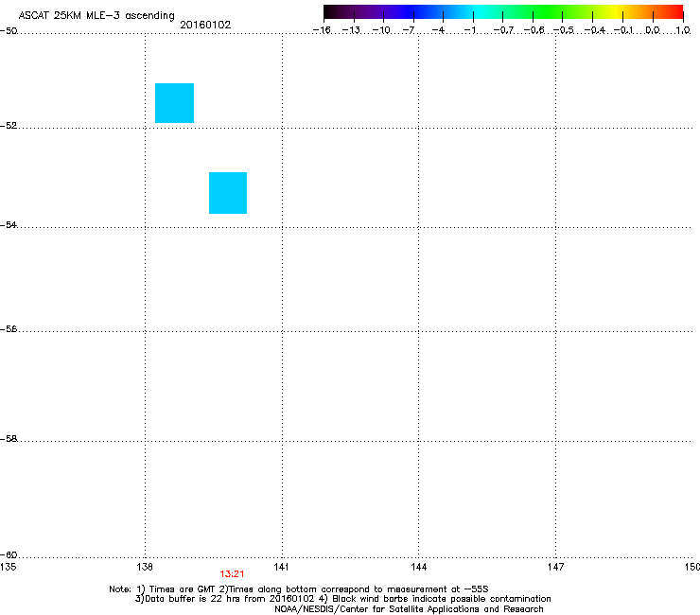Click the 141 longitude axis label
The width and height of the screenshot is (700, 615).
click(281, 567)
